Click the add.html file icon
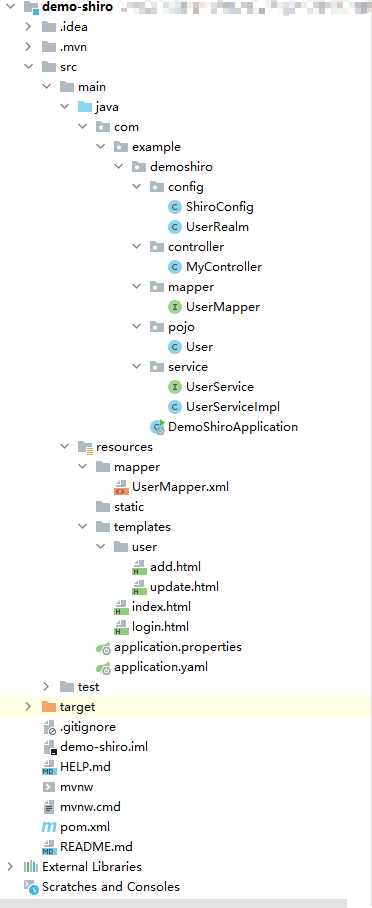 point(139,567)
